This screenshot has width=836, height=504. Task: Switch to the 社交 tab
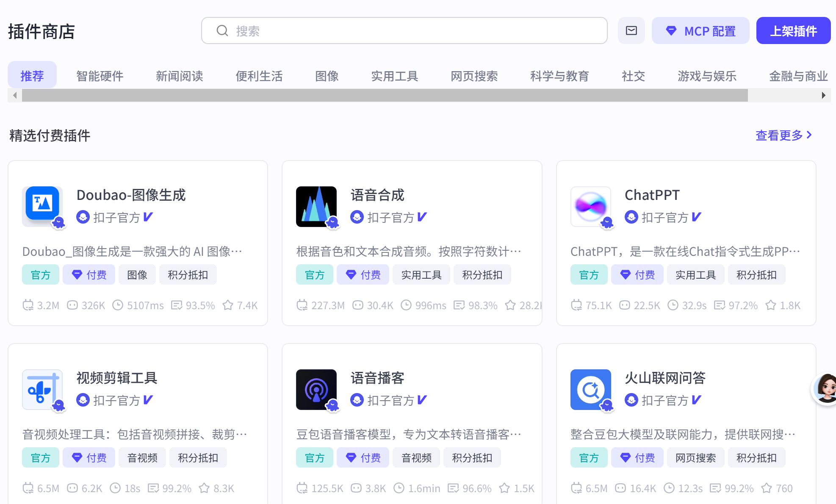(634, 76)
